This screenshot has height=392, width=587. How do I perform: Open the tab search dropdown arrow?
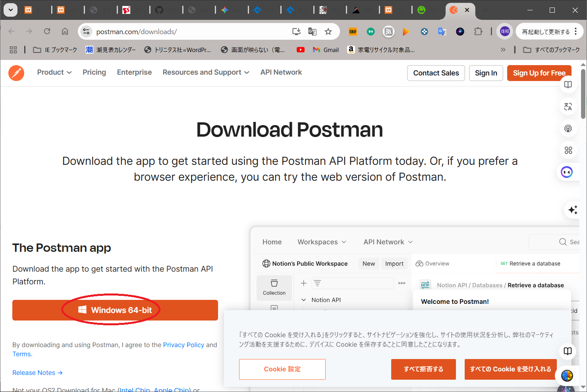pyautogui.click(x=10, y=10)
